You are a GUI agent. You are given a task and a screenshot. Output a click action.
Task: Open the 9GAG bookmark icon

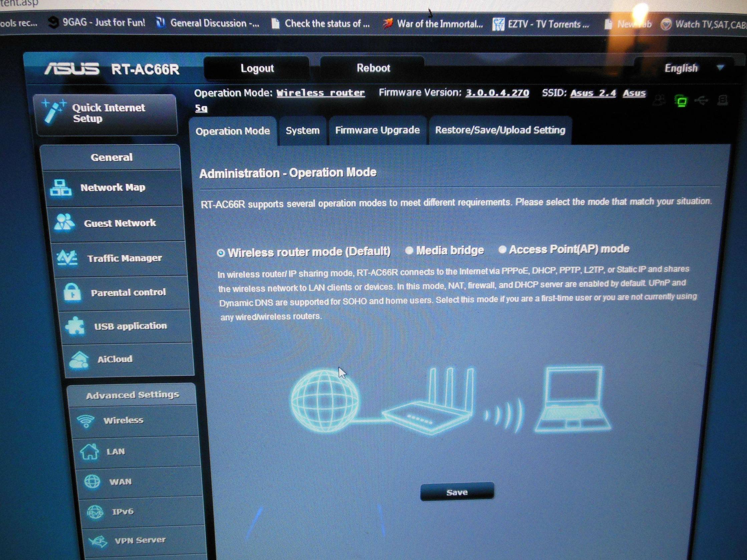[53, 23]
